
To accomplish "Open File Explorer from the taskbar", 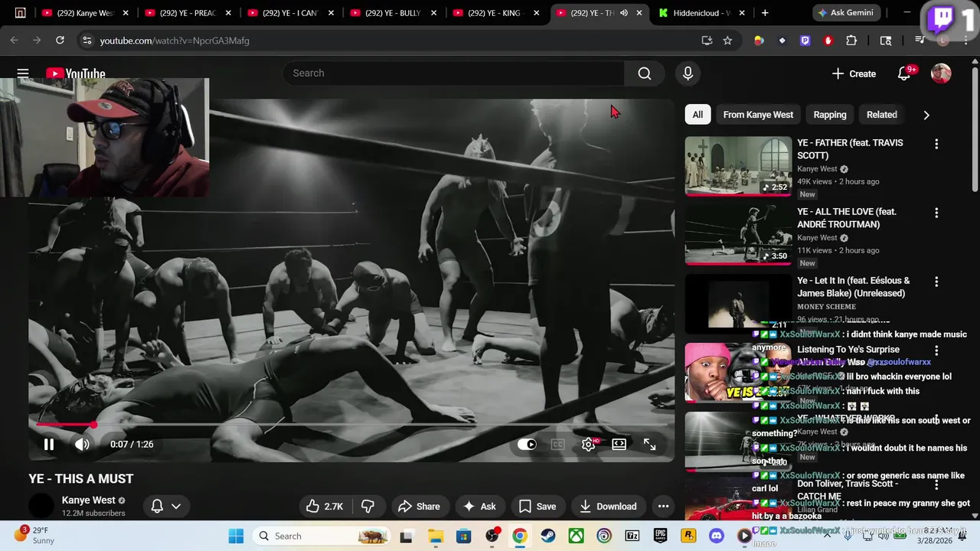I will (435, 536).
